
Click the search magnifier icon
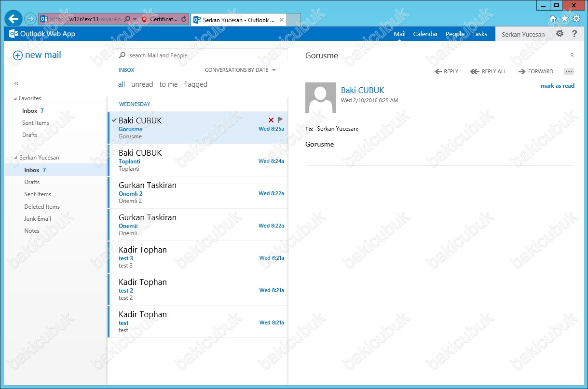coord(123,55)
